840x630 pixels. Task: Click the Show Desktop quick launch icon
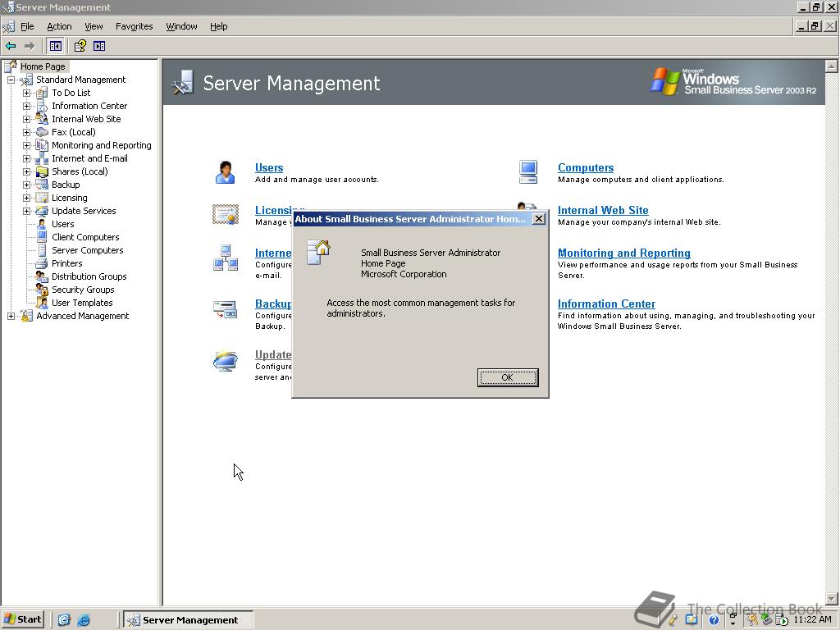[x=64, y=620]
